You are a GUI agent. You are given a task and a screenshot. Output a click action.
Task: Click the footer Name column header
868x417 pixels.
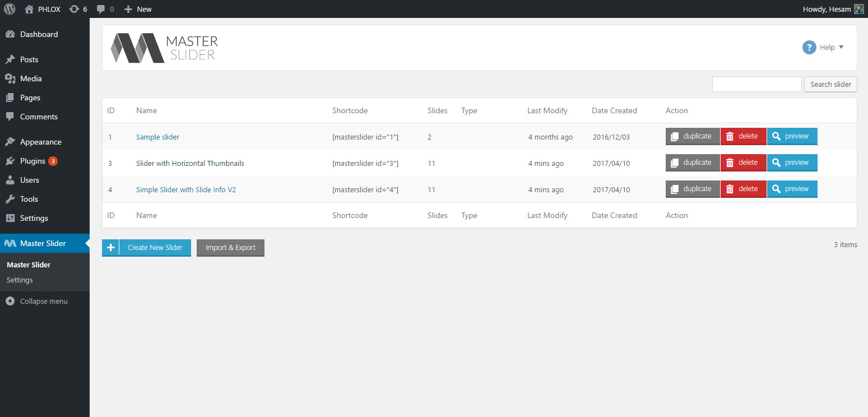pos(147,215)
